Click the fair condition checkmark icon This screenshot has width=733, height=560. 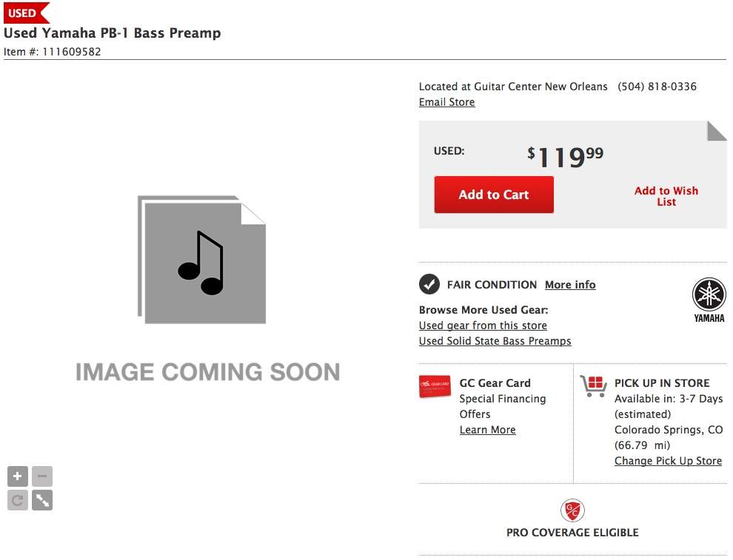click(429, 284)
